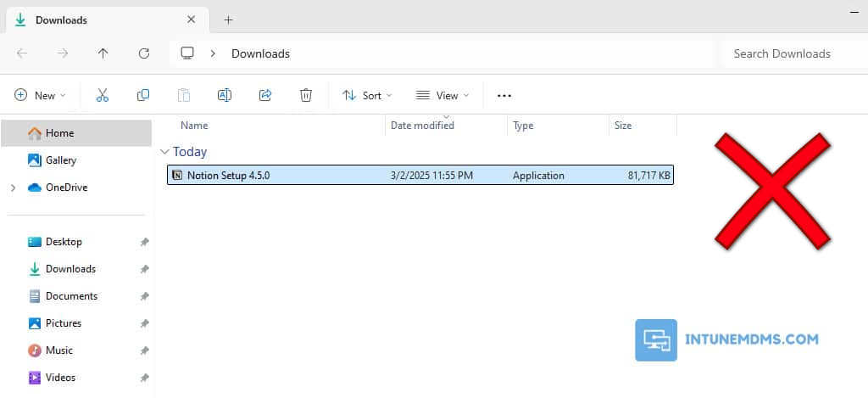Add a new tab with plus button

coord(228,20)
